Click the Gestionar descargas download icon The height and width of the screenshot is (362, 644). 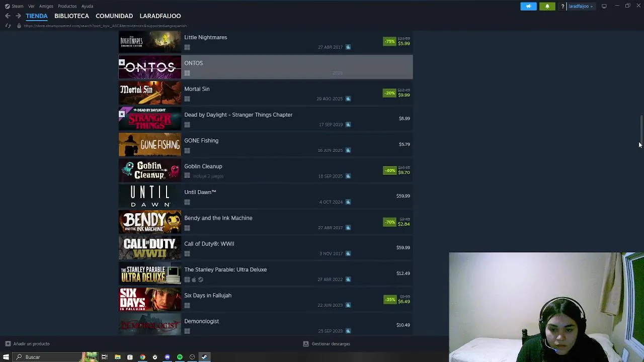pos(305,344)
